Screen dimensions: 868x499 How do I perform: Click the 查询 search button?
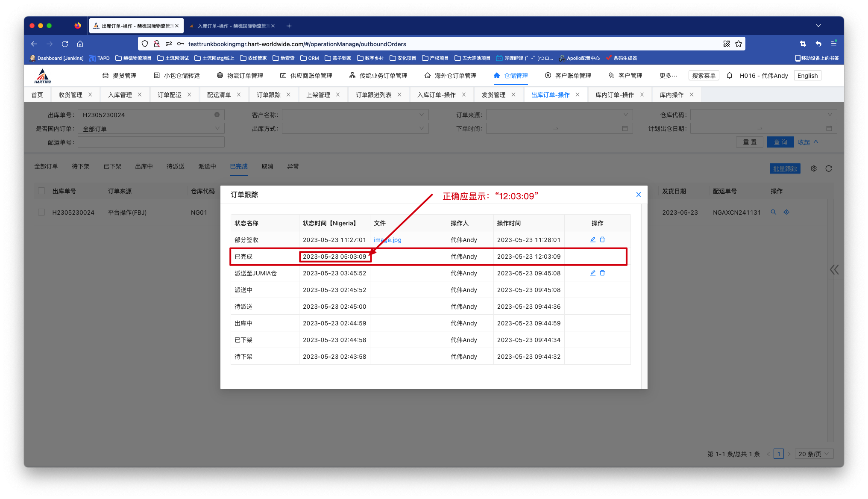(x=780, y=142)
